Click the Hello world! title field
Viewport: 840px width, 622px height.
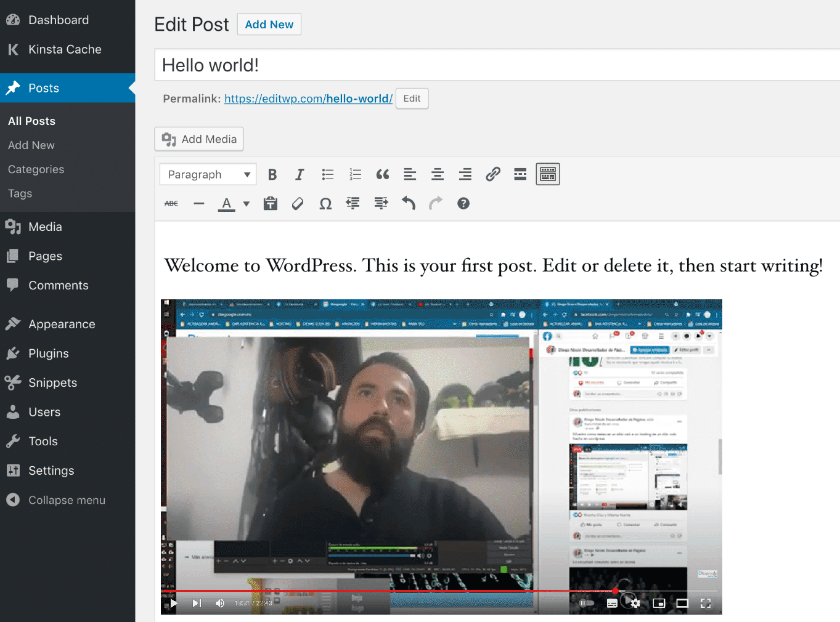coord(497,65)
